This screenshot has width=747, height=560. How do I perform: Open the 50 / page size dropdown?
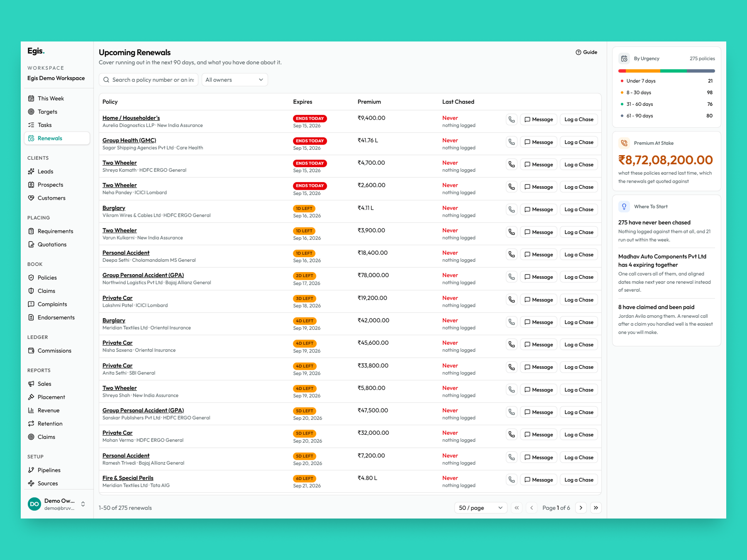[481, 508]
